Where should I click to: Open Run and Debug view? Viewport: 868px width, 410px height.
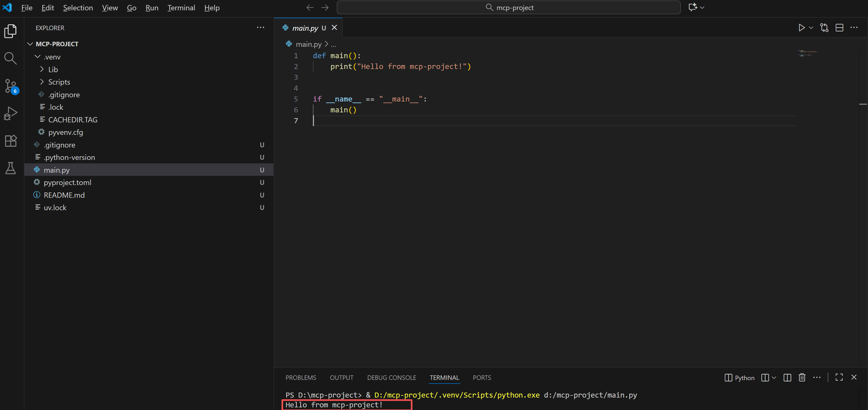coord(10,113)
